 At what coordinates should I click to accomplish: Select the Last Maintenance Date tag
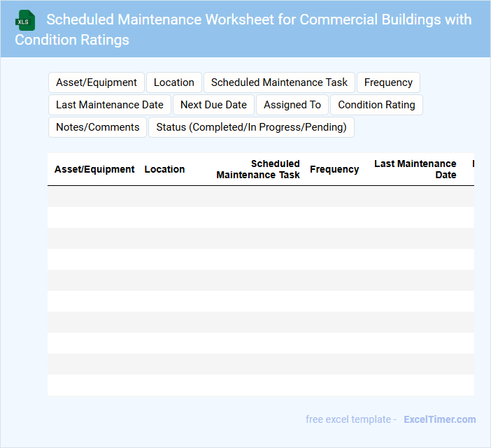pos(110,105)
